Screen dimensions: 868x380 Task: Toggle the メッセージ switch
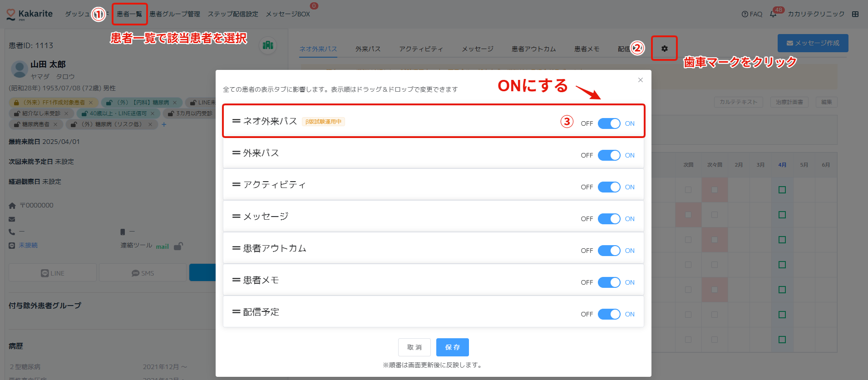pyautogui.click(x=609, y=219)
